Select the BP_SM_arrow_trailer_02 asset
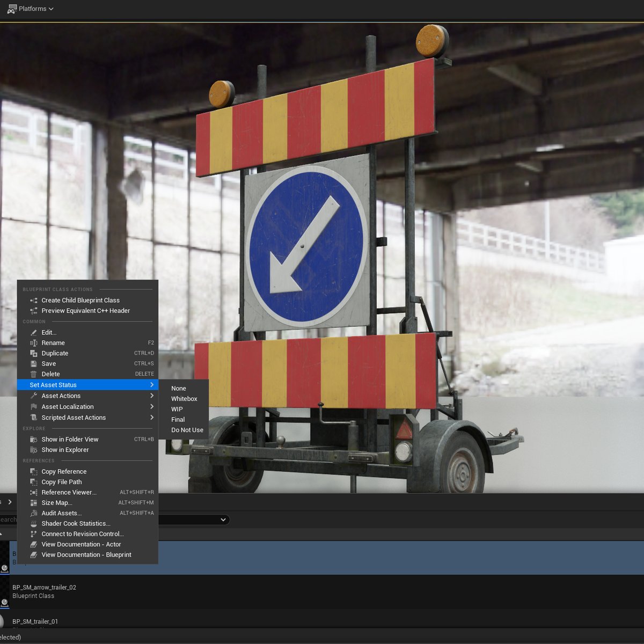The width and height of the screenshot is (644, 644). 44,588
